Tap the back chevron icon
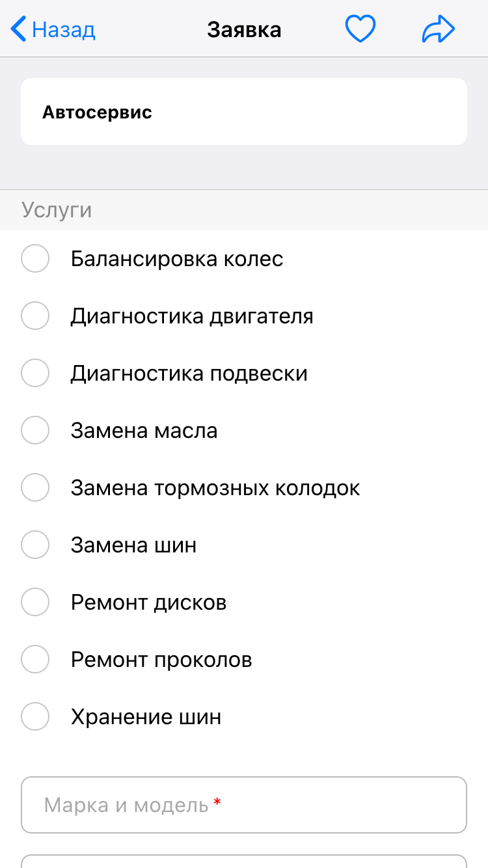The width and height of the screenshot is (488, 868). (18, 29)
